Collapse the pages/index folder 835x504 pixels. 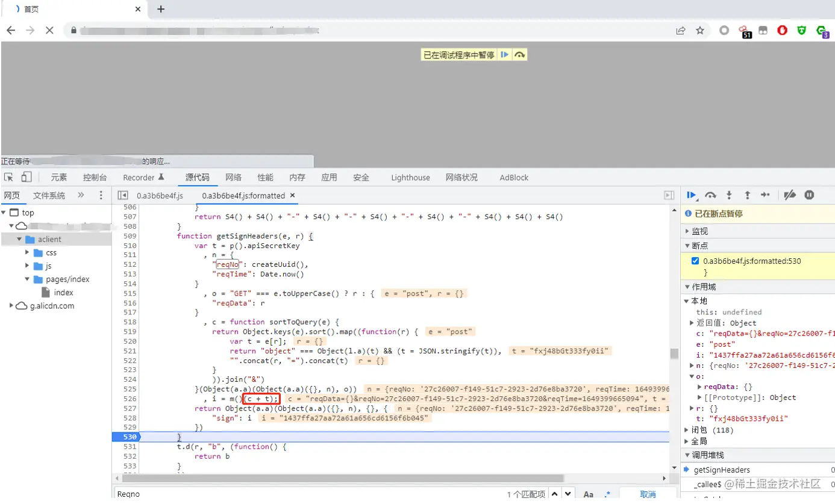pyautogui.click(x=27, y=279)
